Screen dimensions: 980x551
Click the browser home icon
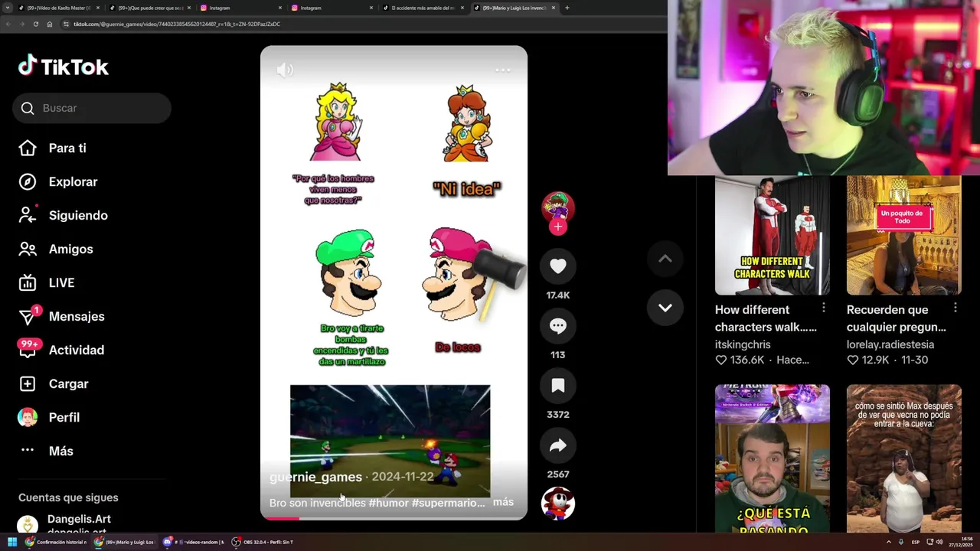click(x=50, y=24)
